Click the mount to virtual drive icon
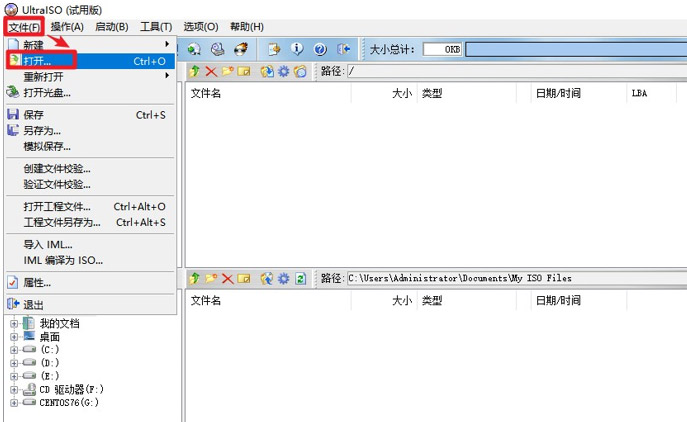This screenshot has height=422, width=687. click(218, 49)
